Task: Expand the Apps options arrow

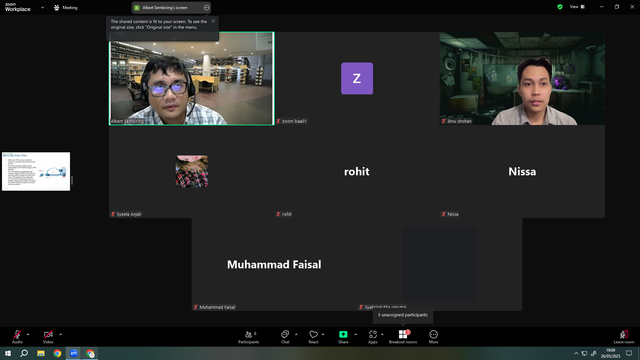Action: point(382,334)
